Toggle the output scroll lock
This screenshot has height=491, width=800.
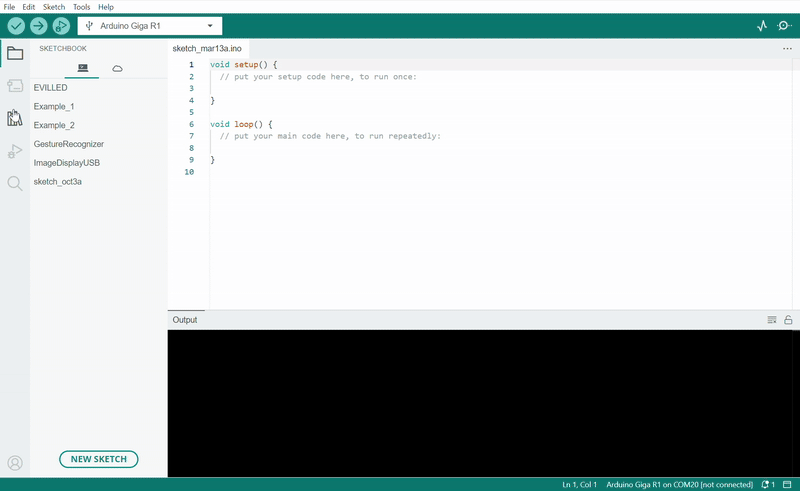point(788,320)
